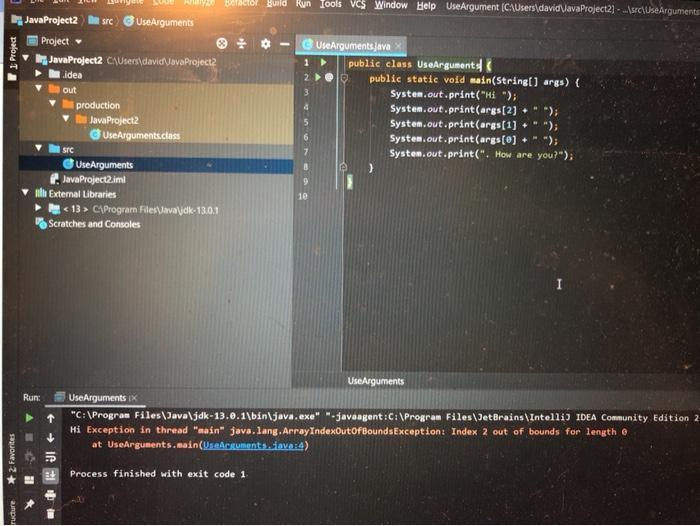700x526 pixels.
Task: Close the UseArguments Run tab
Action: [134, 397]
